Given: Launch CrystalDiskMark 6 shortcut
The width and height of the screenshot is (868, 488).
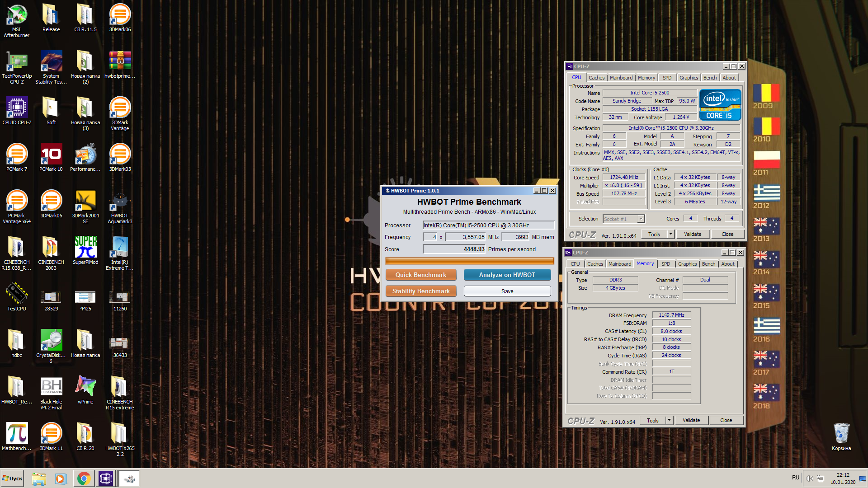Looking at the screenshot, I should (51, 346).
